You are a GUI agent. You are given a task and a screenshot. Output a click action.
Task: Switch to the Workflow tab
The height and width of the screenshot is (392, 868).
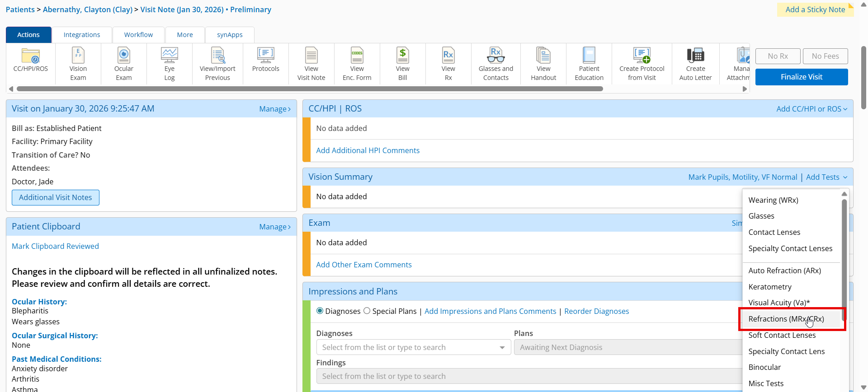pos(138,35)
